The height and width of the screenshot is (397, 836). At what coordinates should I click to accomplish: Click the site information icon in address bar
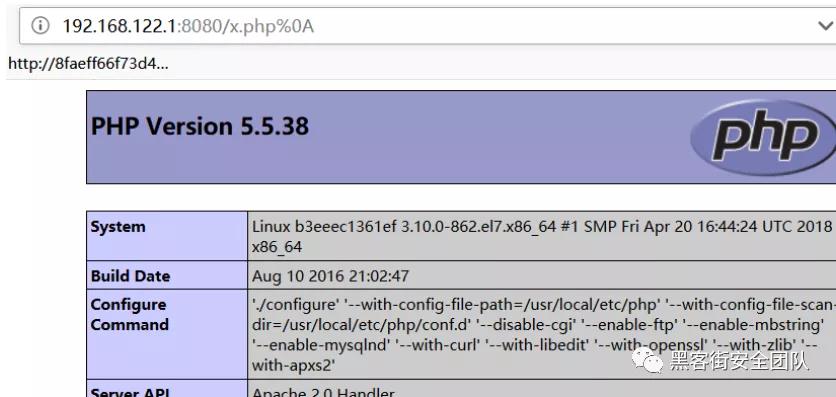click(x=40, y=25)
